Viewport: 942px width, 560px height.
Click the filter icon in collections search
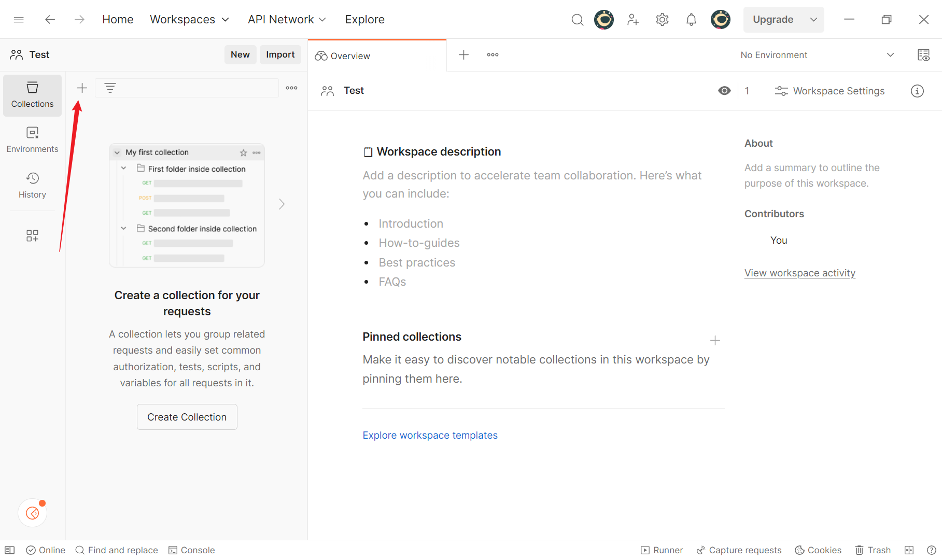[x=110, y=88]
